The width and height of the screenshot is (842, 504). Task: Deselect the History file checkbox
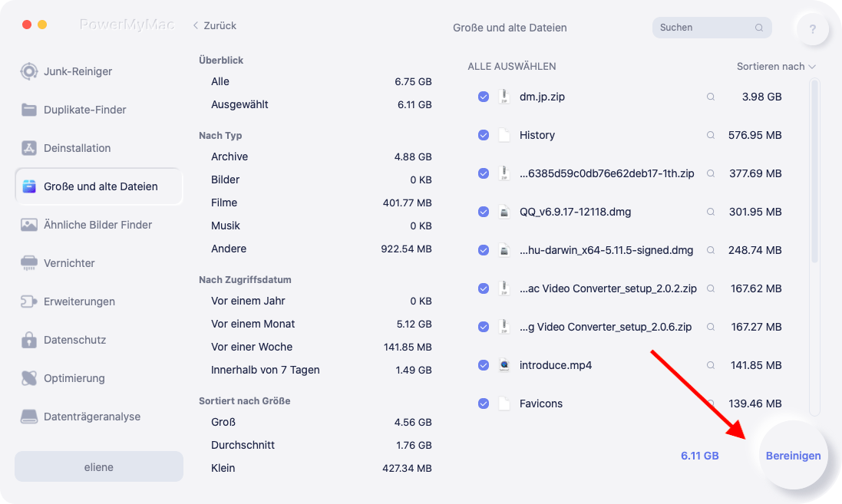click(484, 135)
